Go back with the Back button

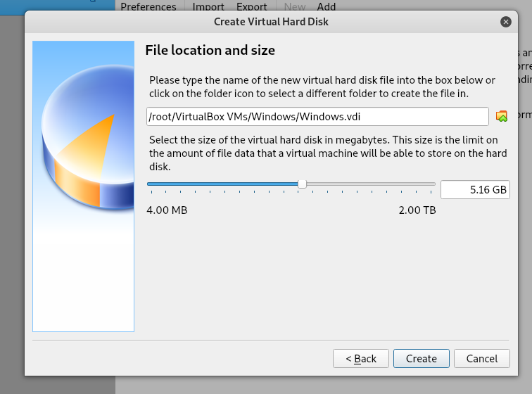361,358
